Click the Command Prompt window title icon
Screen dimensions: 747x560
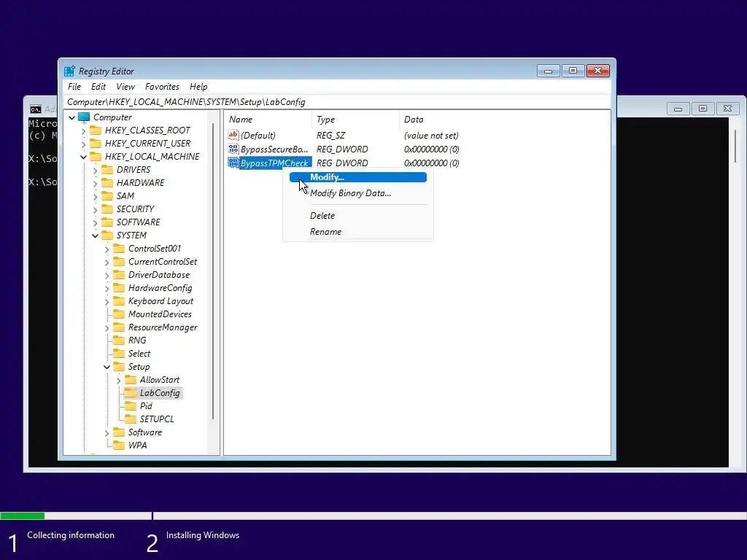tap(36, 109)
